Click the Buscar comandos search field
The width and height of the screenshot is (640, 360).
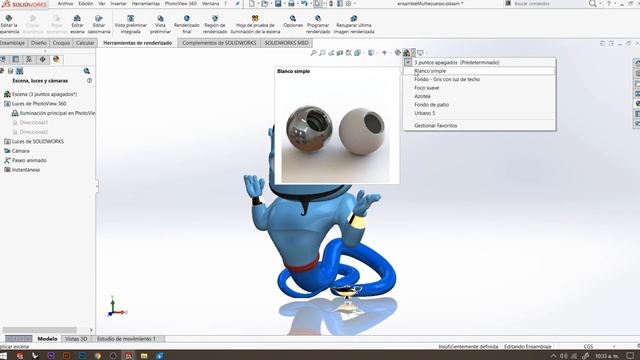pos(545,4)
